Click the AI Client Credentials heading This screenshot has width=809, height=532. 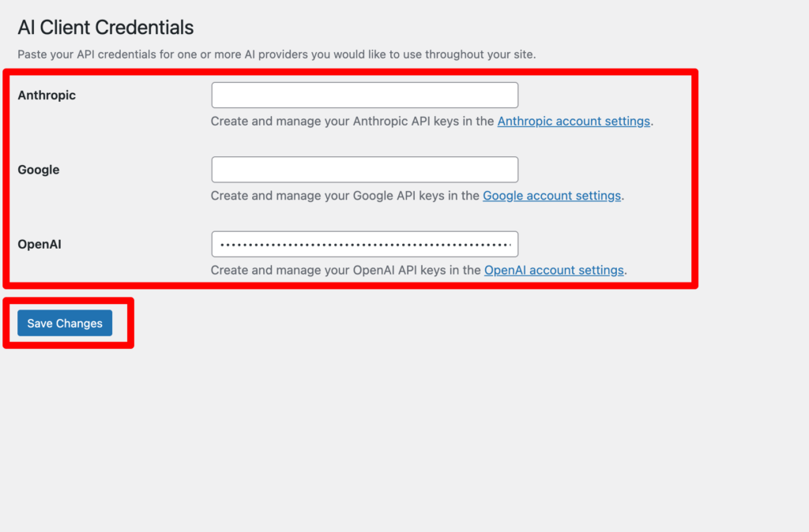pyautogui.click(x=106, y=28)
